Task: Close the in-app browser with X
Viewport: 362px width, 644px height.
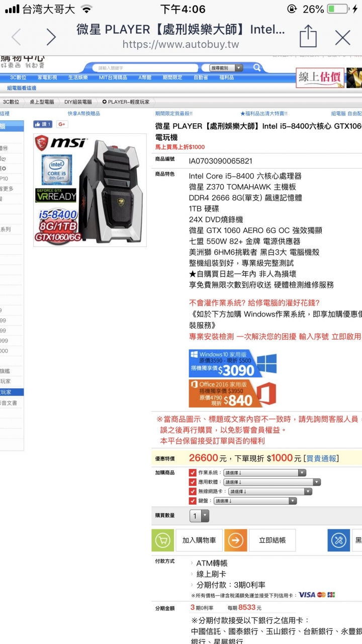Action: [x=342, y=37]
